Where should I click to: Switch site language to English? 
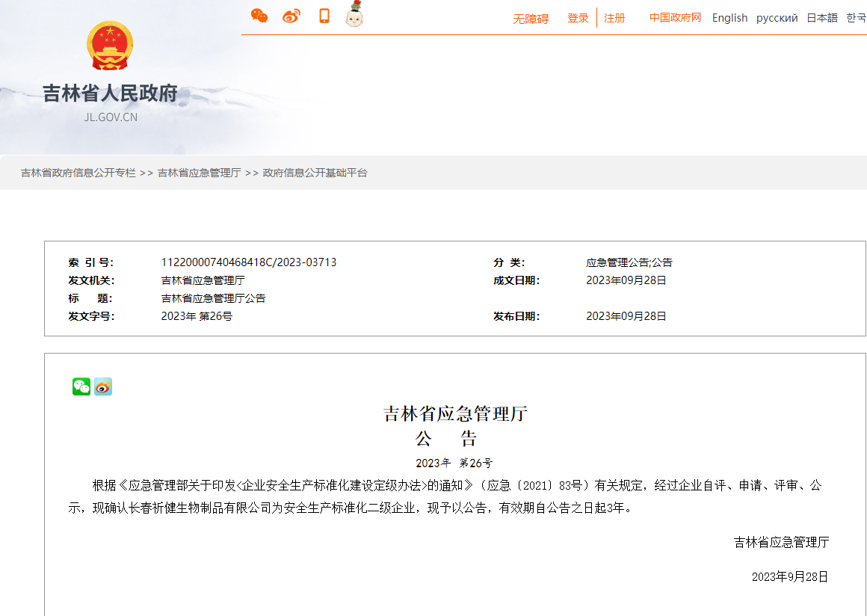729,17
